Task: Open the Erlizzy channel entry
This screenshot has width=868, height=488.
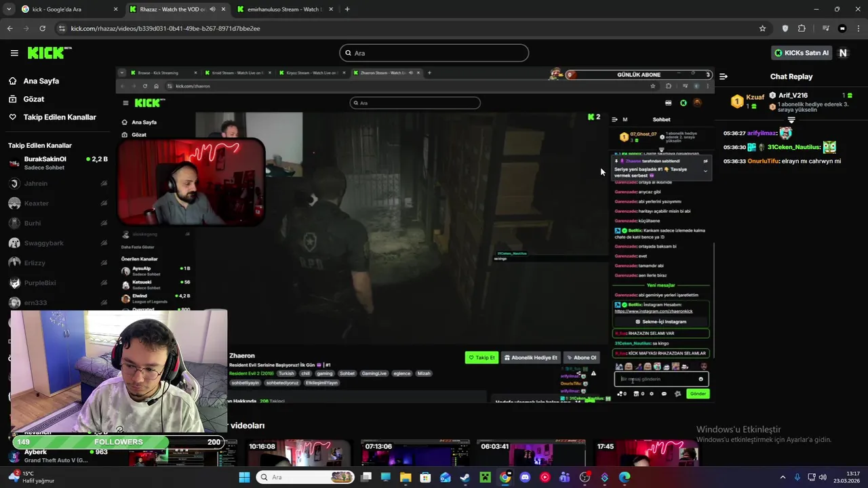Action: pyautogui.click(x=58, y=262)
